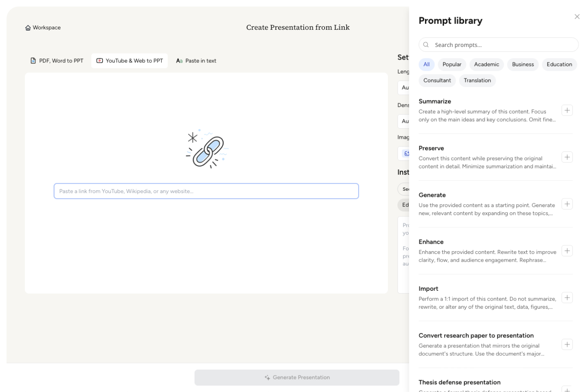The image size is (588, 392).
Task: Show Consultant prompts
Action: click(x=437, y=80)
